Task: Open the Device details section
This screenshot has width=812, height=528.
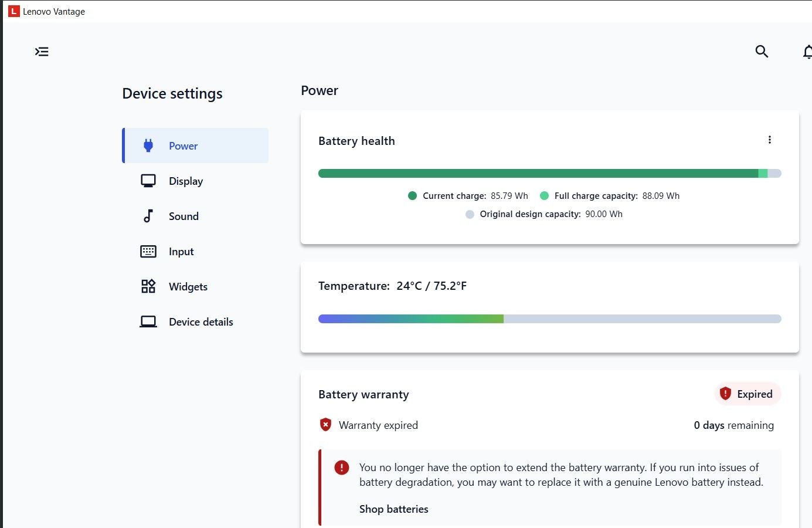Action: [195, 321]
